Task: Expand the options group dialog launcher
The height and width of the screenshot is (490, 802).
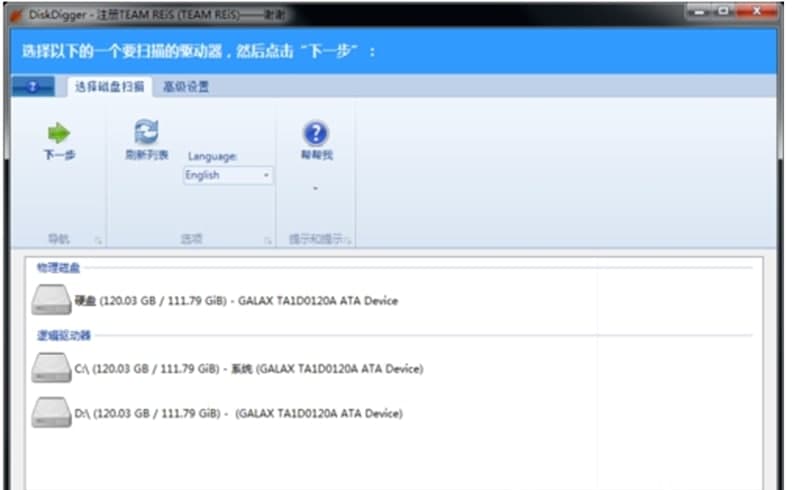Action: point(268,240)
